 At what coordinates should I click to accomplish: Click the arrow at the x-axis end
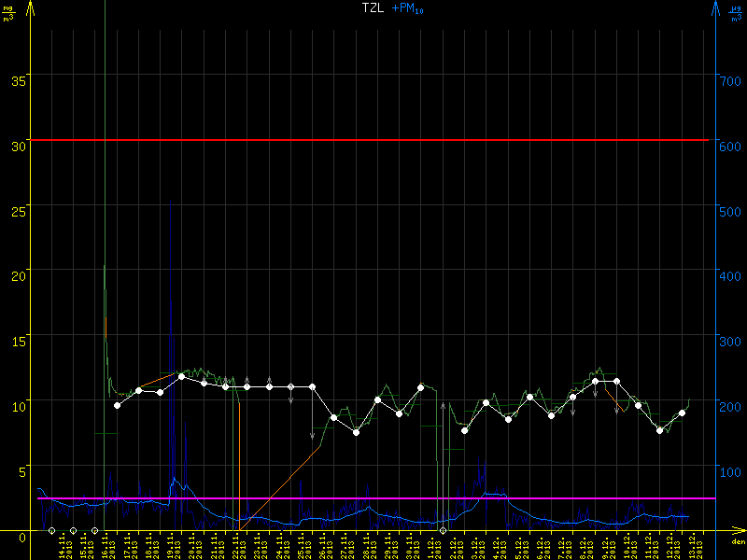740,531
